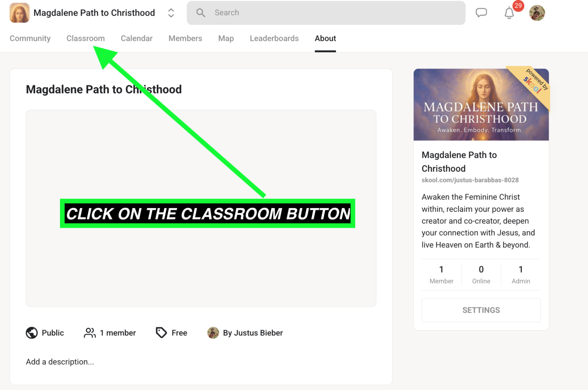Viewport: 588px width, 390px height.
Task: Switch to the Calendar tab
Action: click(137, 38)
